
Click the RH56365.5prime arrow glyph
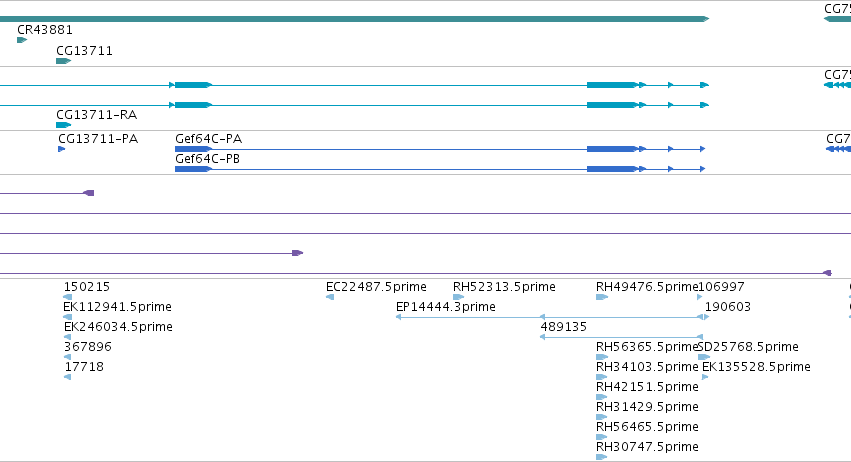tap(602, 357)
